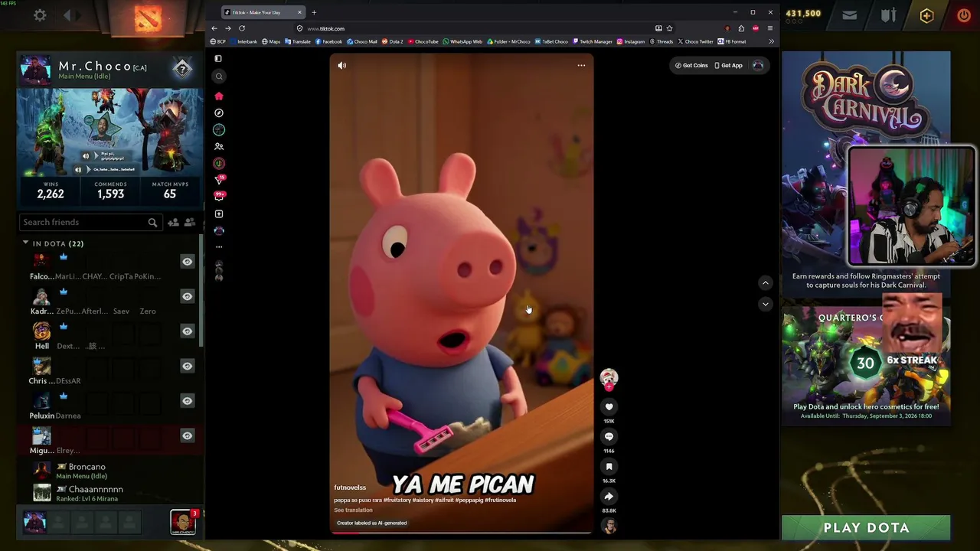Click the Get Coins button
Viewport: 980px width, 551px height.
click(x=691, y=65)
